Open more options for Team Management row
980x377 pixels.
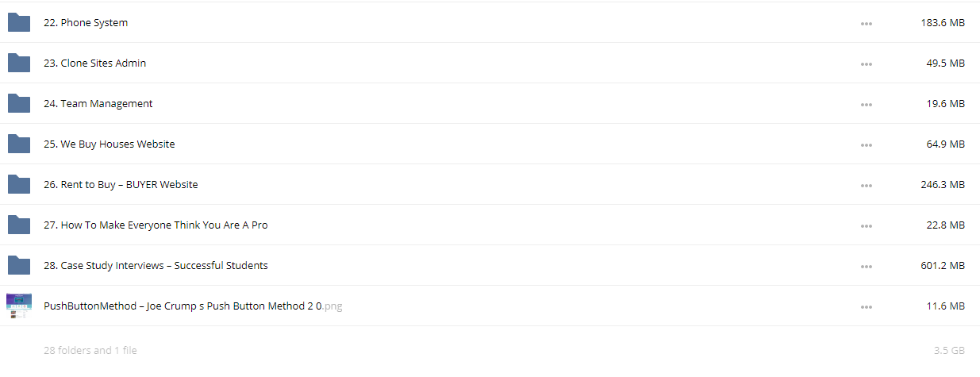click(867, 105)
